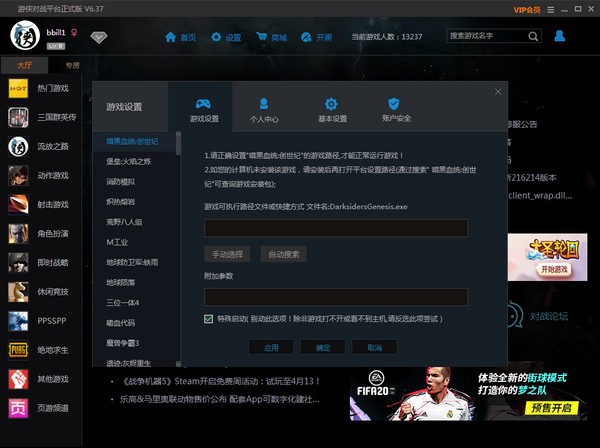
Task: Click the diamond VIP icon beside the username
Action: point(98,37)
